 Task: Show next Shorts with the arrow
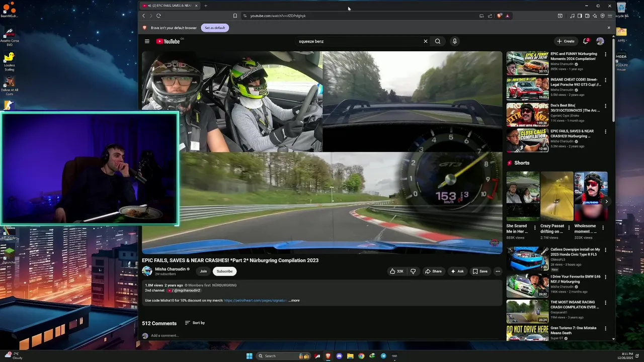[606, 202]
